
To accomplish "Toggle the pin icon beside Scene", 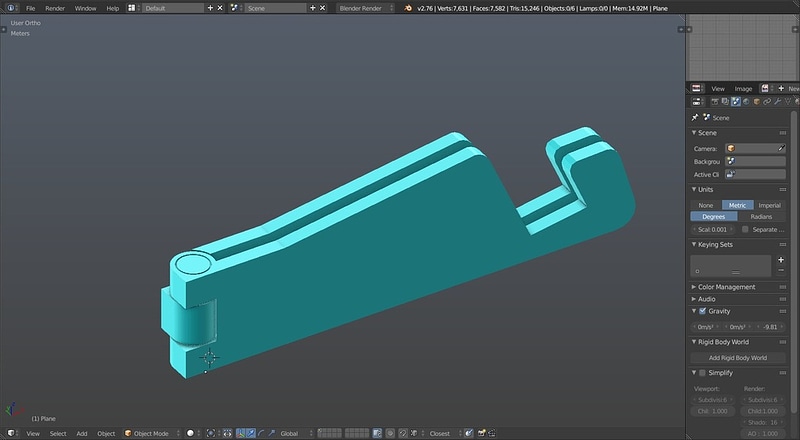I will coord(695,117).
